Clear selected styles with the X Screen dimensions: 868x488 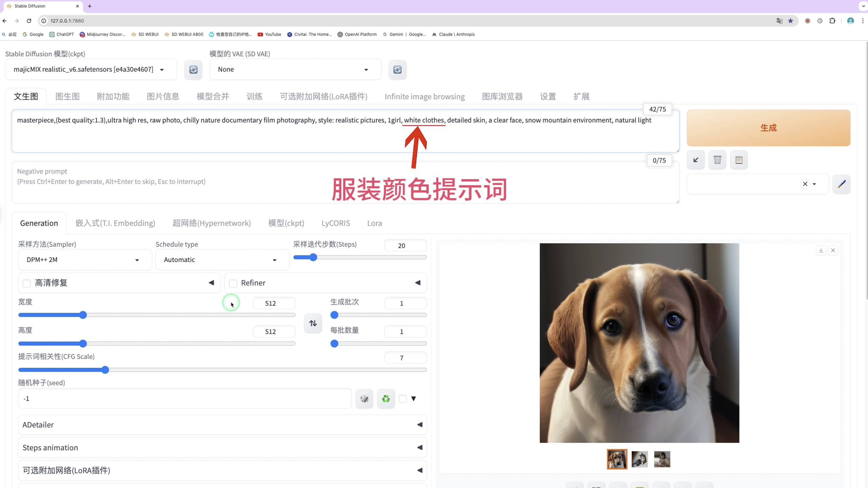pos(805,184)
